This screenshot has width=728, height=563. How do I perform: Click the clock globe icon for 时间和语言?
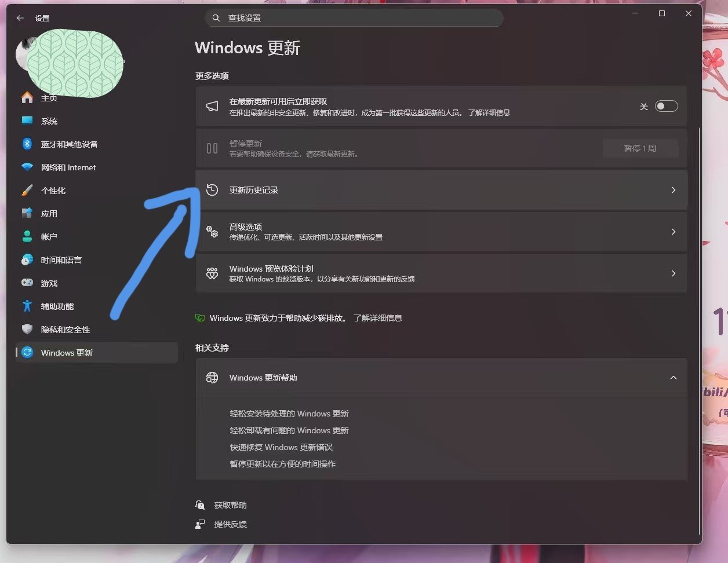pos(27,260)
